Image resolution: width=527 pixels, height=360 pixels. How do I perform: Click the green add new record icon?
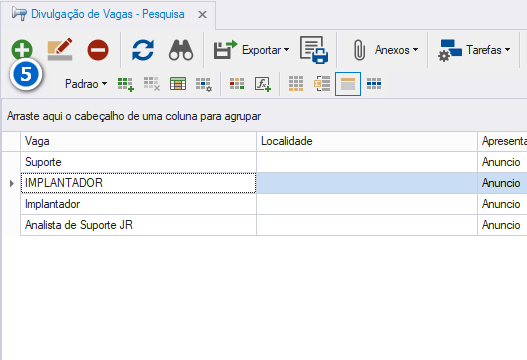coord(22,50)
